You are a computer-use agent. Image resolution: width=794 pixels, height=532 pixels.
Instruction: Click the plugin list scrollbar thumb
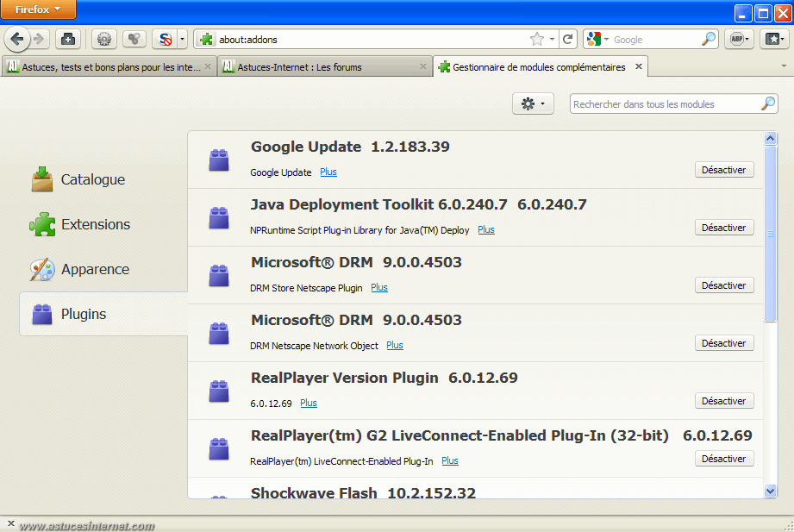point(770,234)
